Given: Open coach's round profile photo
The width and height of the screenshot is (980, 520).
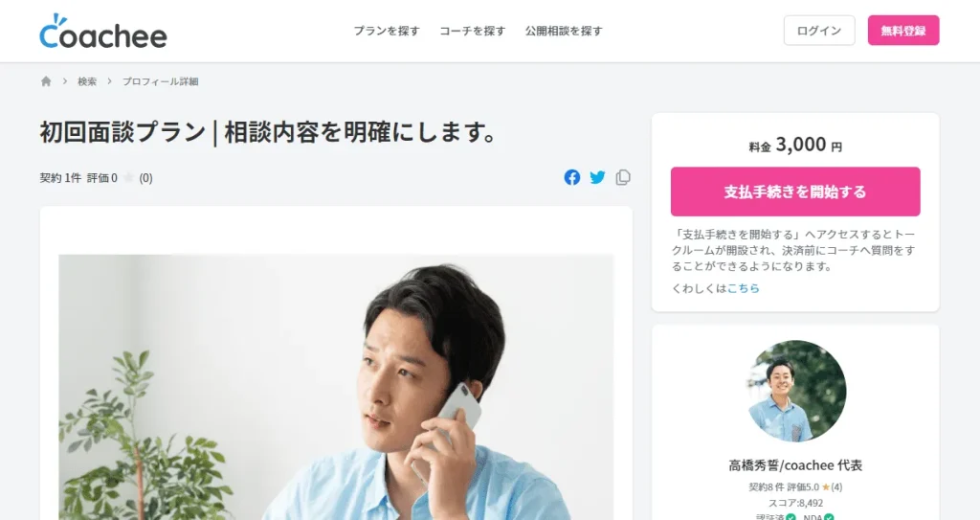Looking at the screenshot, I should [795, 391].
